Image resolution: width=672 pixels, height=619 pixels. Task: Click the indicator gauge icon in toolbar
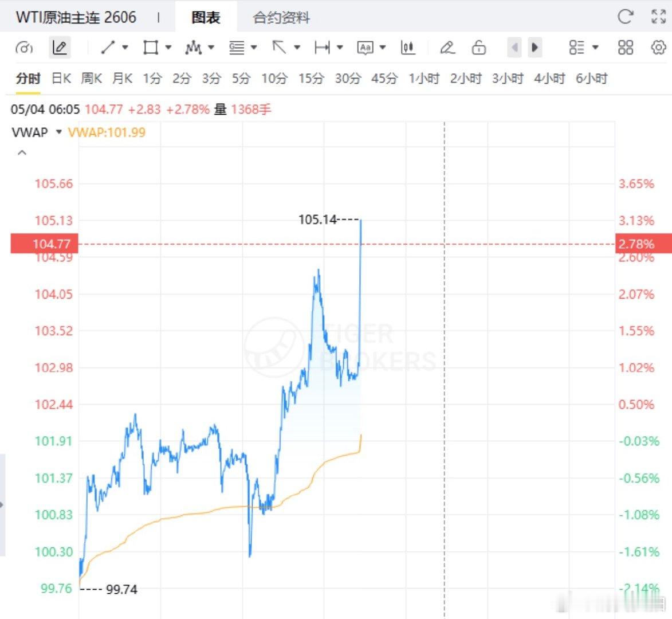pos(24,48)
